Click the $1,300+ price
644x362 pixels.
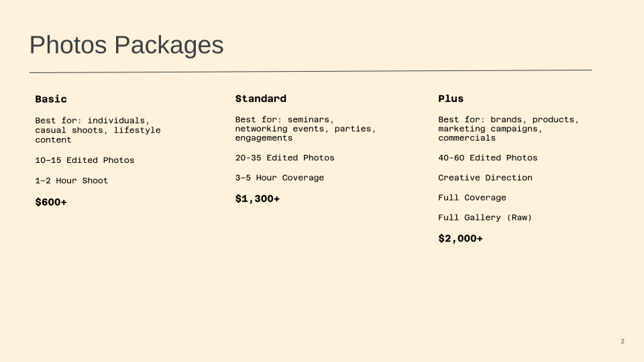(x=257, y=198)
